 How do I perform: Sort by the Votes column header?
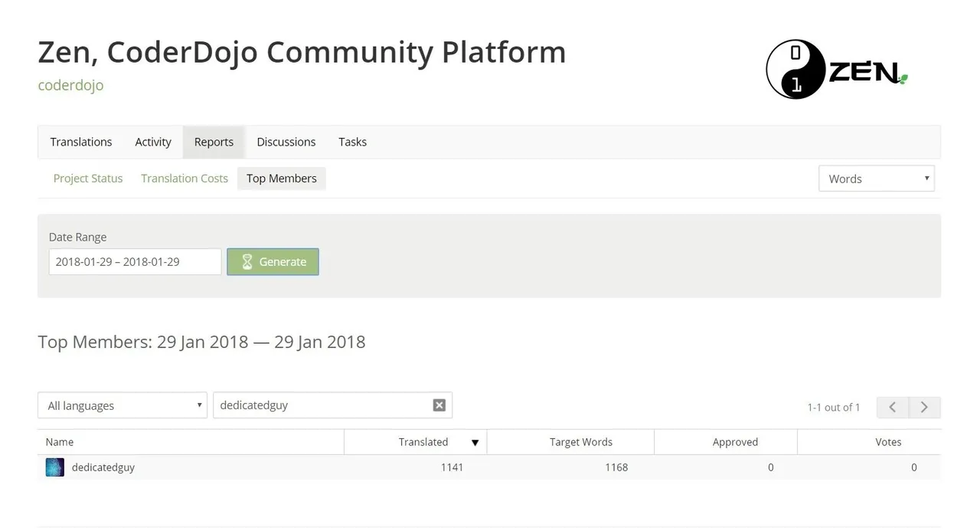869,442
